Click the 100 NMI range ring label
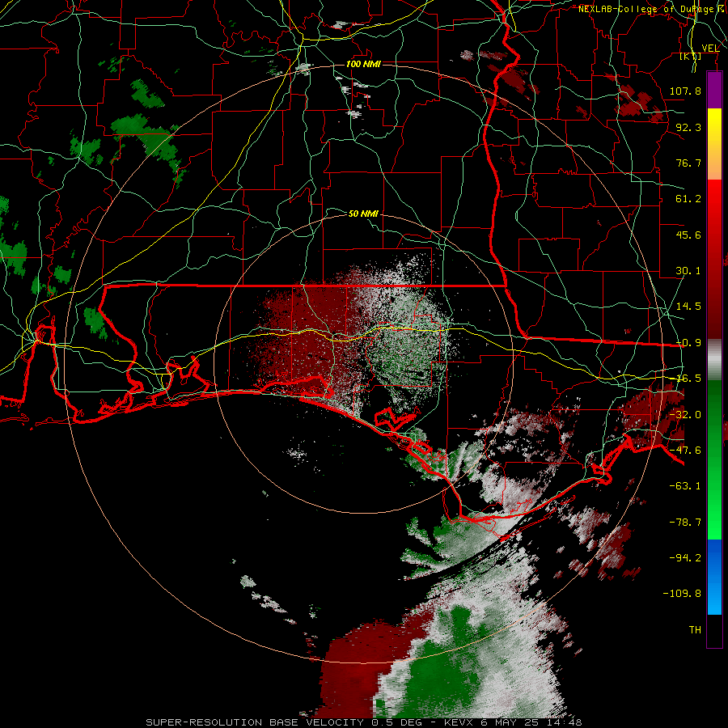This screenshot has height=728, width=728. point(363,64)
